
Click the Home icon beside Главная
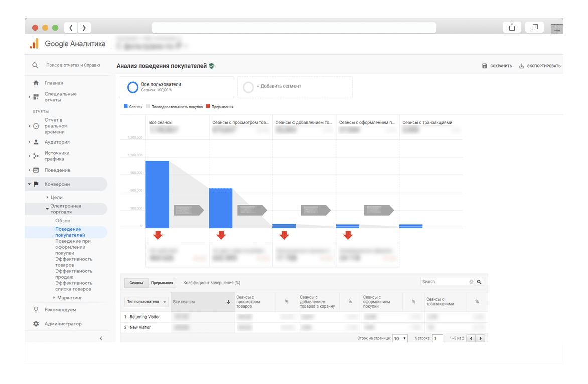tap(36, 83)
